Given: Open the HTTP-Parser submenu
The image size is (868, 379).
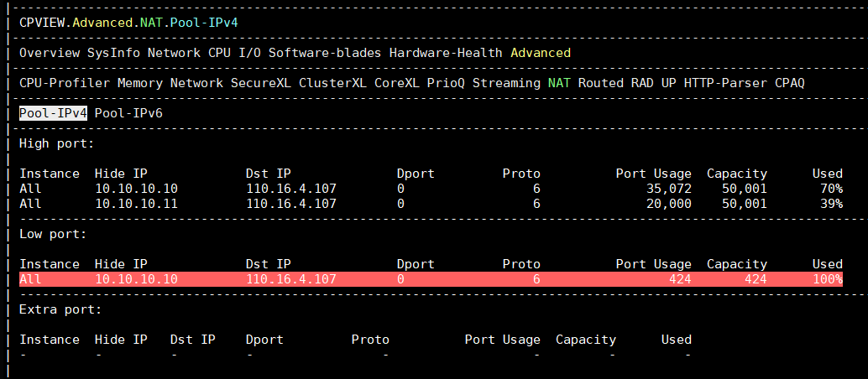Looking at the screenshot, I should click(726, 84).
